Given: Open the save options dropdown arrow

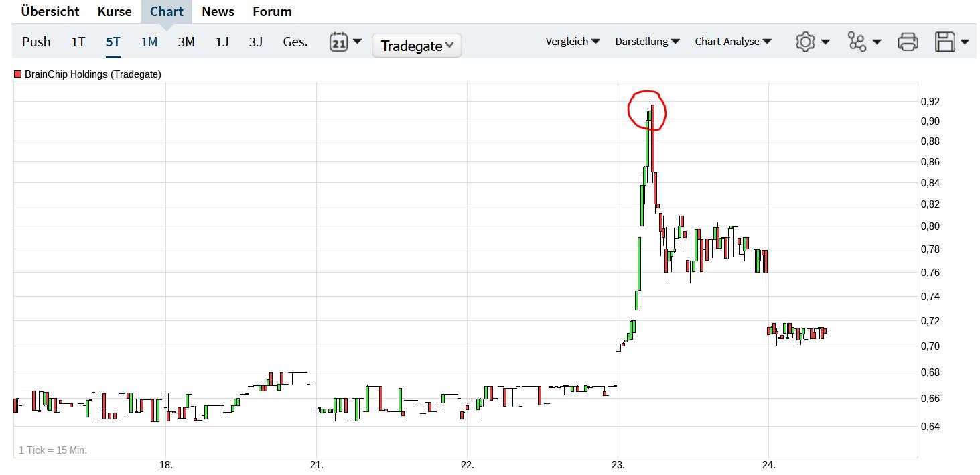Looking at the screenshot, I should (x=964, y=41).
